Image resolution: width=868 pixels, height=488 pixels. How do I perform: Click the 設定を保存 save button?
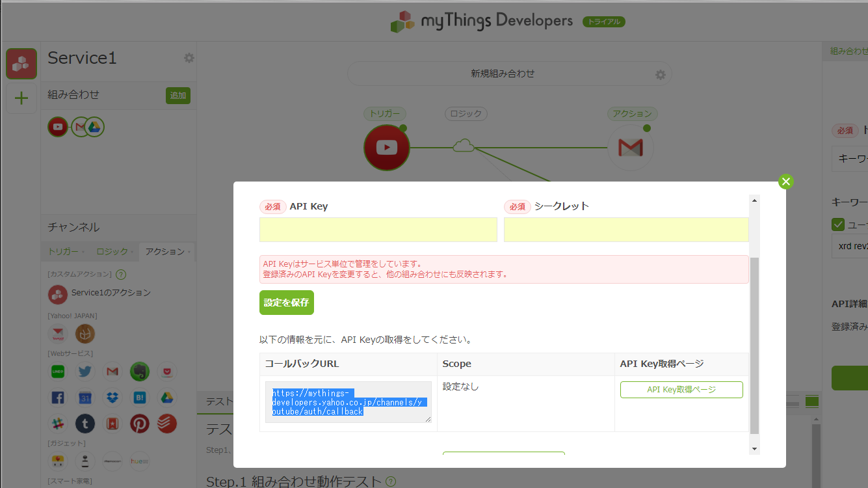tap(286, 302)
